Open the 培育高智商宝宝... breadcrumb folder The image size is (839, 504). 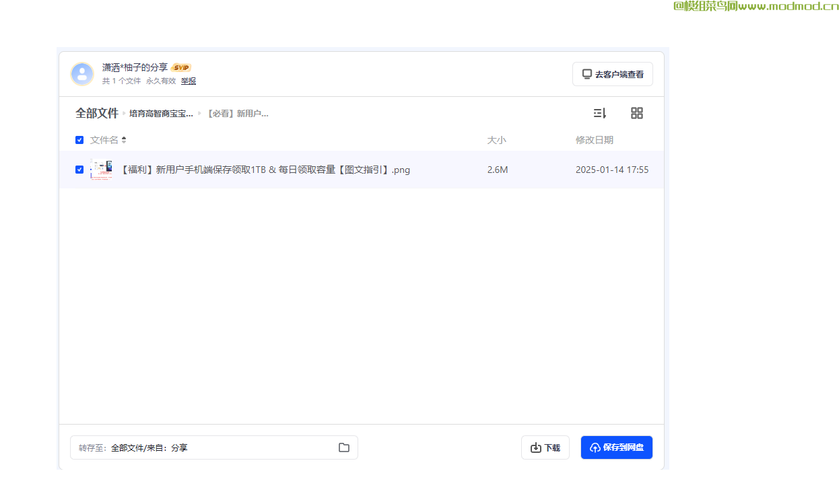161,114
